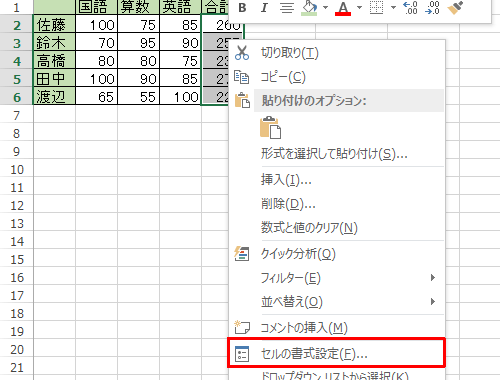The height and width of the screenshot is (380, 500).
Task: Toggle bold in the mini toolbar
Action: click(242, 8)
